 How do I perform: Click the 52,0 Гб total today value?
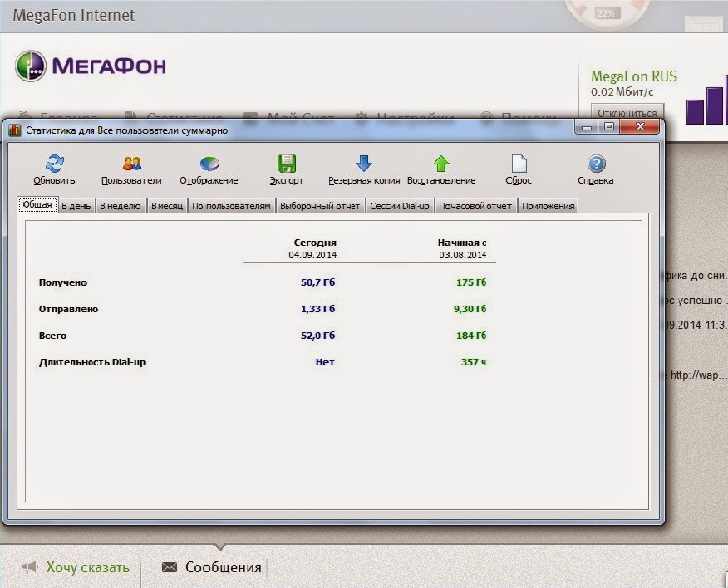[x=318, y=335]
